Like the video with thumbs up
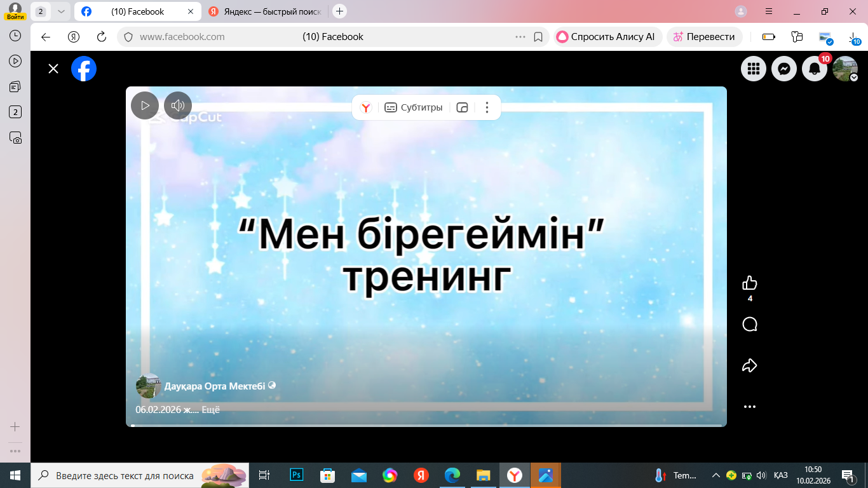This screenshot has width=868, height=488. [750, 283]
